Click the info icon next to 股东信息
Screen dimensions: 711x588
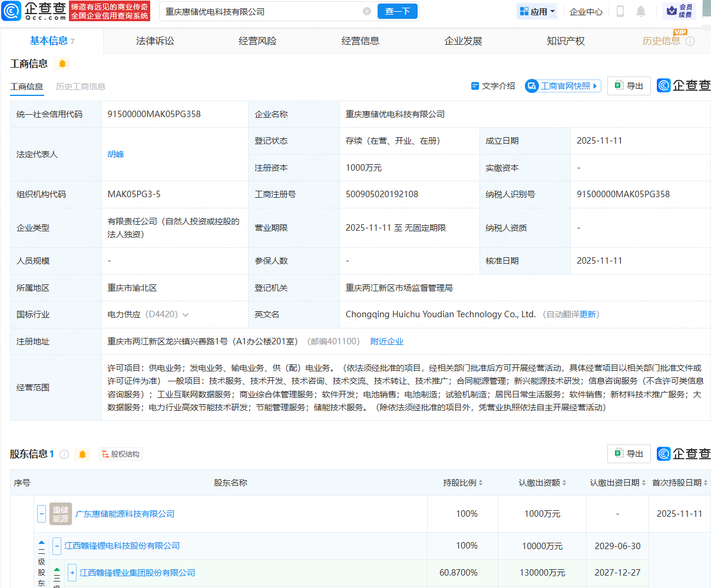coord(64,454)
